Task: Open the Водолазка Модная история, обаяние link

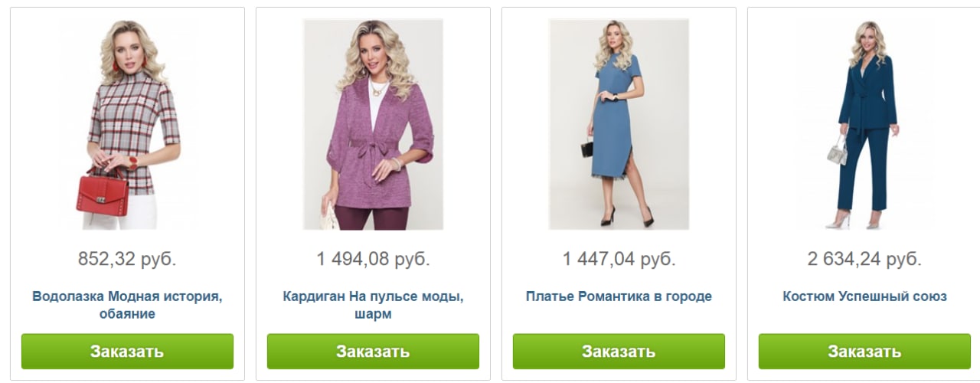Action: [127, 305]
